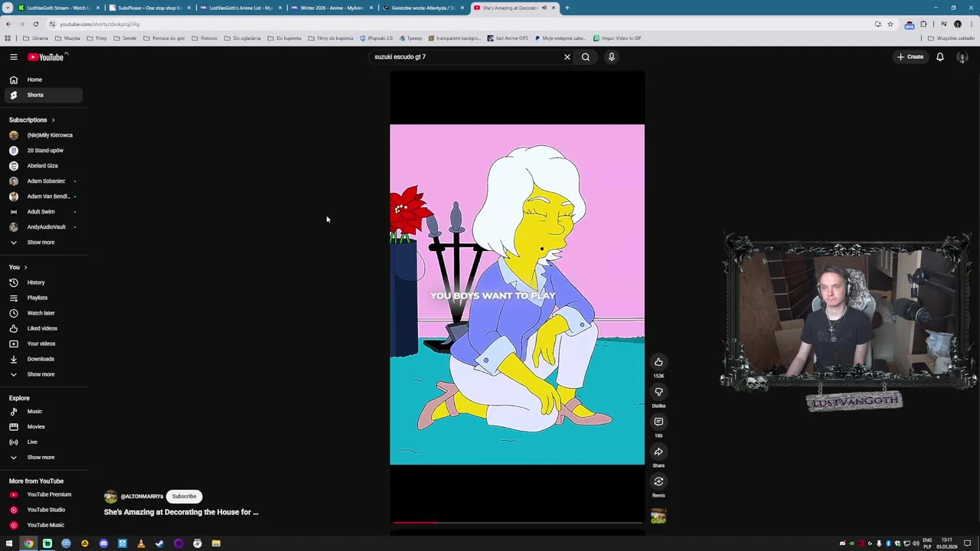Click the magnifier search button
Screen dimensions: 980x551
click(x=586, y=57)
